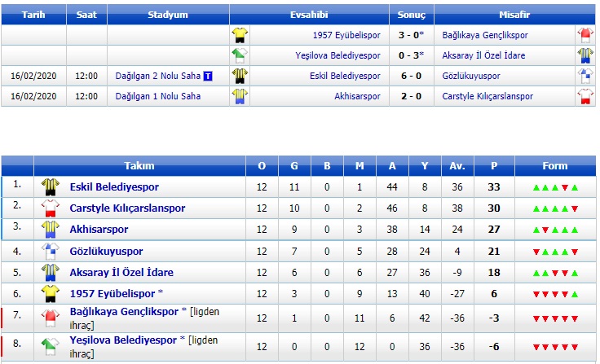This screenshot has height=364, width=600.
Task: Click Carstyle Kılıçarslanspor jersey icon in standings
Action: [x=50, y=208]
